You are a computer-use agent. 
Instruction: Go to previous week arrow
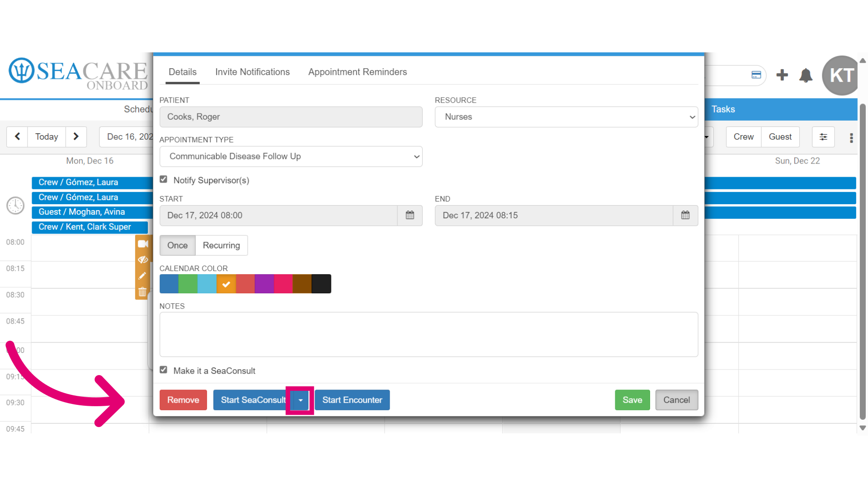pyautogui.click(x=17, y=136)
